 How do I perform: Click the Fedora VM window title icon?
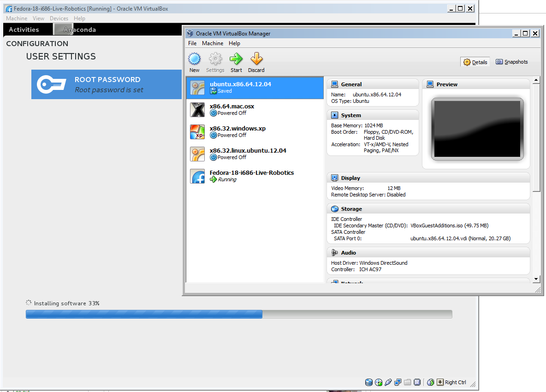point(9,9)
